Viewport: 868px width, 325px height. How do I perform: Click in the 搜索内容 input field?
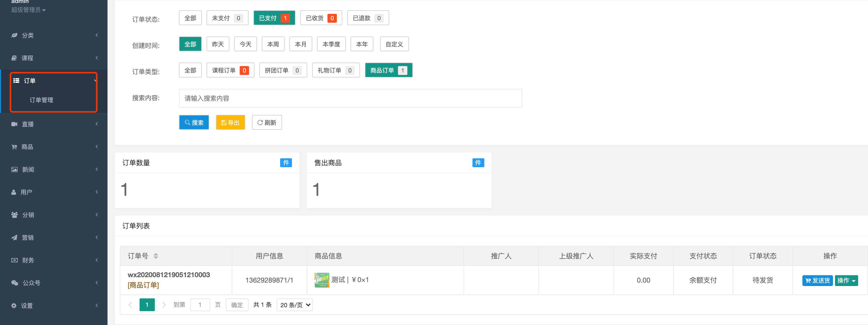coord(350,98)
